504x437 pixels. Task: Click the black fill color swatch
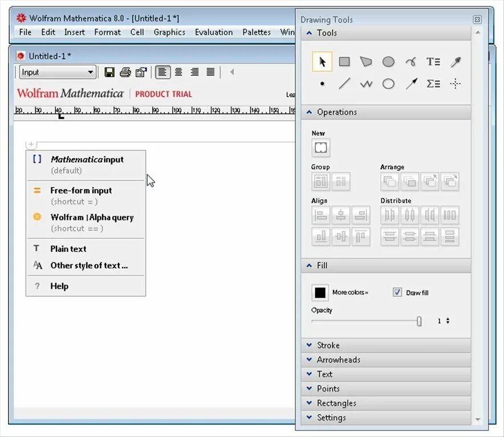click(320, 292)
